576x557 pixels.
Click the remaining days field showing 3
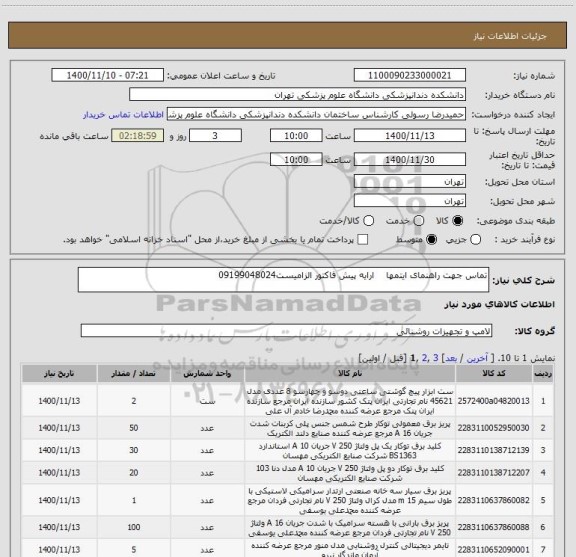click(x=215, y=136)
